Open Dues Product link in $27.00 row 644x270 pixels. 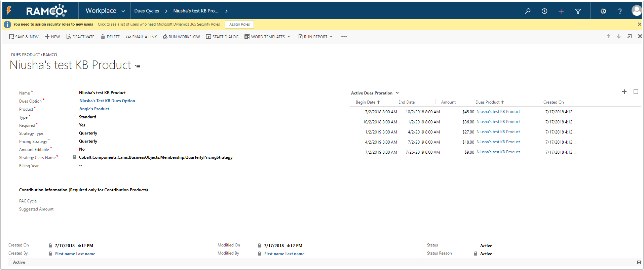pos(498,132)
